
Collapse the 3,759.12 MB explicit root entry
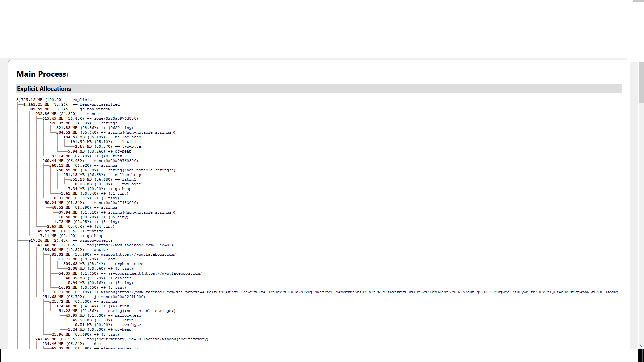[82, 100]
